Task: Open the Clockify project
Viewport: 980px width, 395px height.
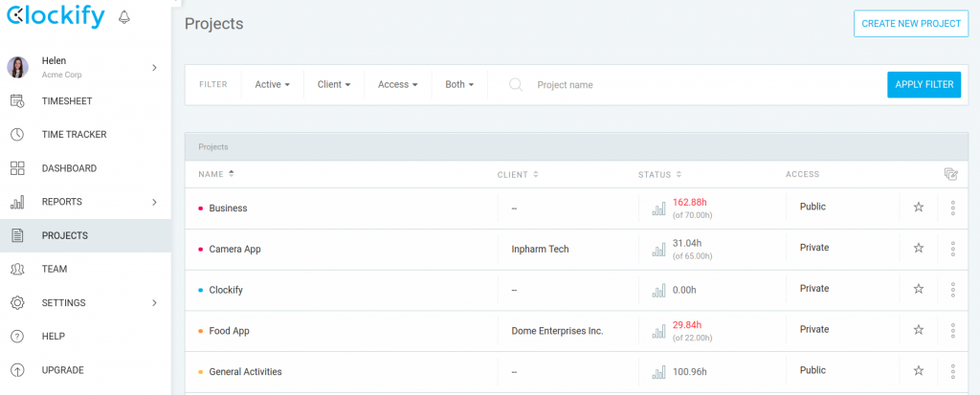Action: [x=226, y=290]
